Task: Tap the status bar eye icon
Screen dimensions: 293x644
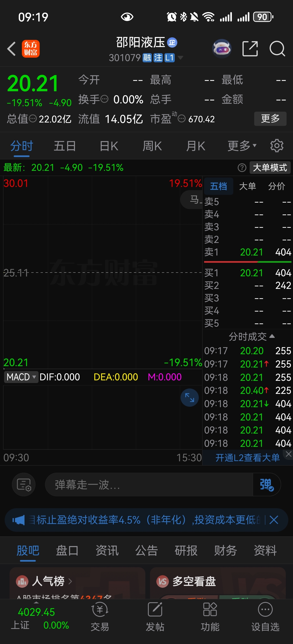Action: [x=127, y=17]
